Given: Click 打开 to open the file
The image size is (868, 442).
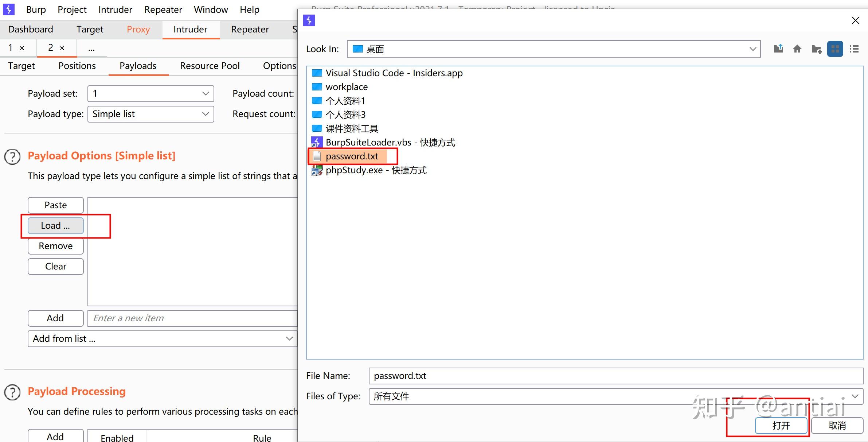Looking at the screenshot, I should point(781,426).
